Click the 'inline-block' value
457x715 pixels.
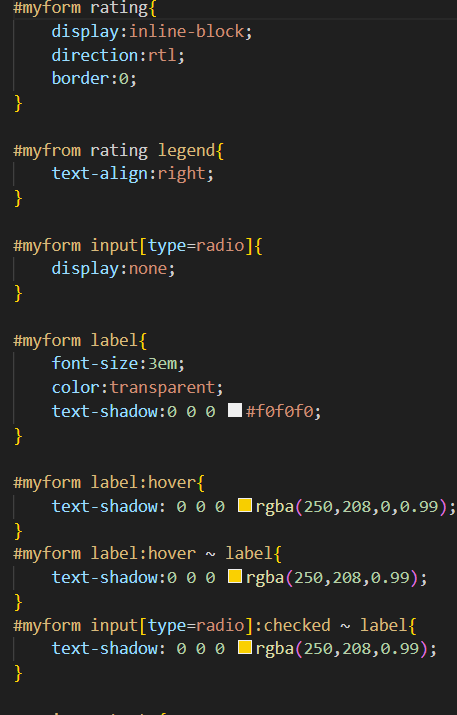(187, 31)
